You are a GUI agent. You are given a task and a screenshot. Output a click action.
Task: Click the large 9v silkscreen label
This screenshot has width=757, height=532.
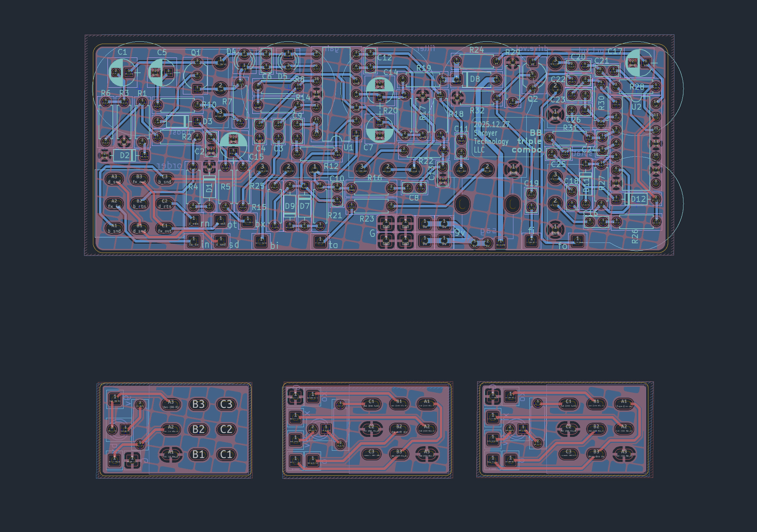(460, 233)
